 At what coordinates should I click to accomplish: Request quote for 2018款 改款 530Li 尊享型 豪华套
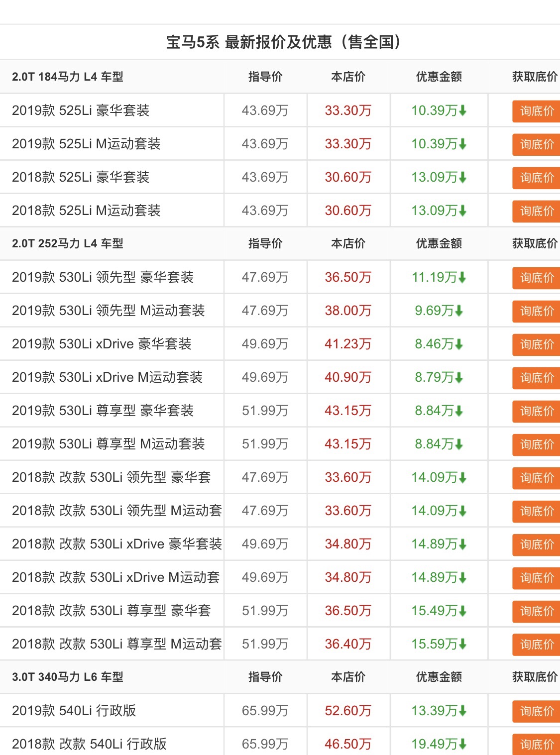point(536,611)
